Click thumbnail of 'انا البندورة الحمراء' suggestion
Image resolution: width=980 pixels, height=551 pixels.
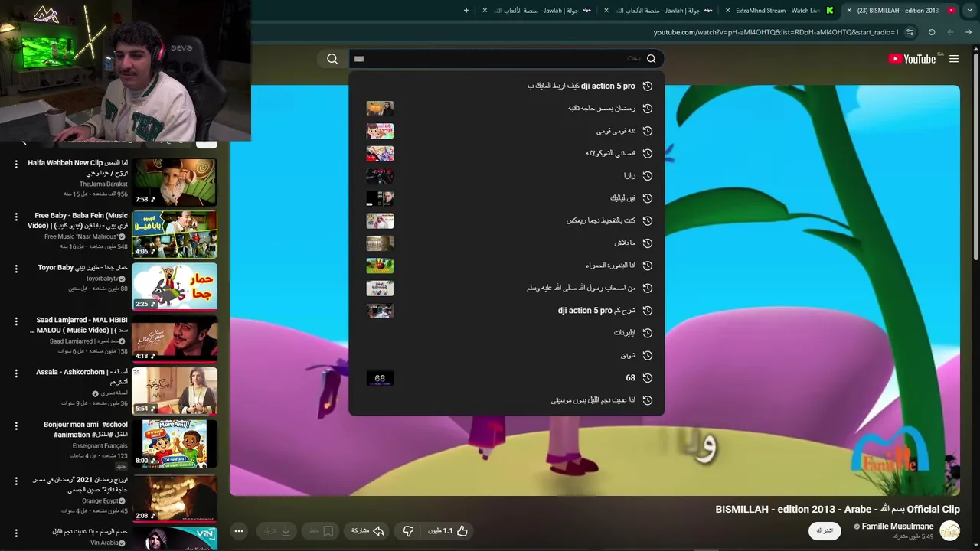(380, 266)
